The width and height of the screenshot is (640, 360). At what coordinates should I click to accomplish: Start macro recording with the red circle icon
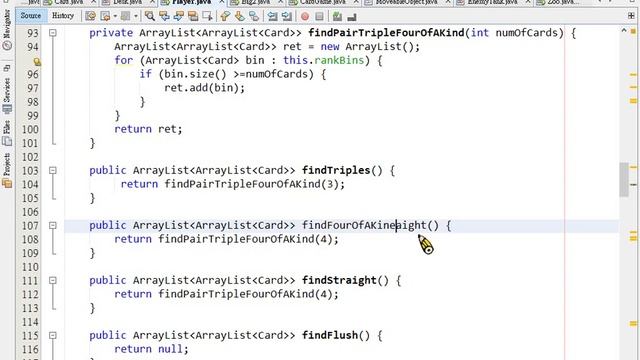pyautogui.click(x=304, y=17)
